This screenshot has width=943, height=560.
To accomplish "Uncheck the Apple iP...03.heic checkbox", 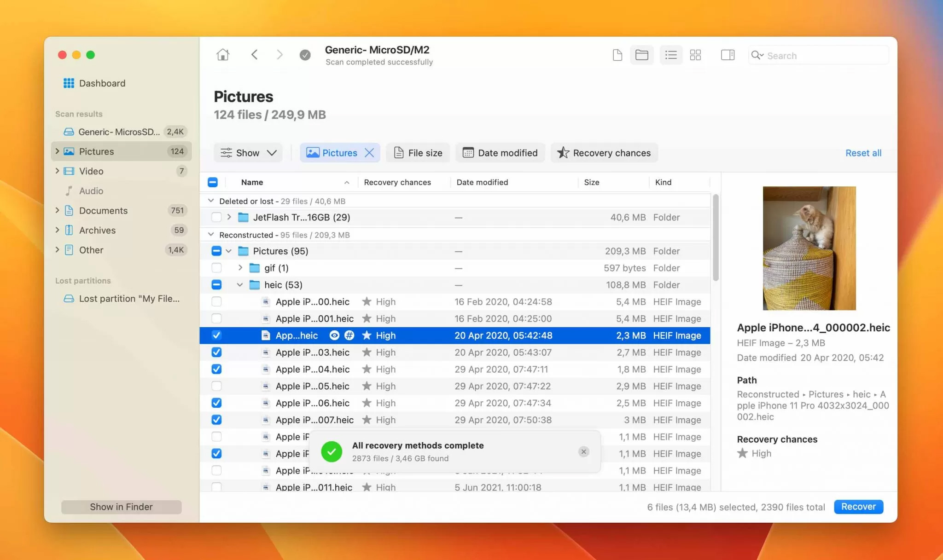I will (216, 352).
